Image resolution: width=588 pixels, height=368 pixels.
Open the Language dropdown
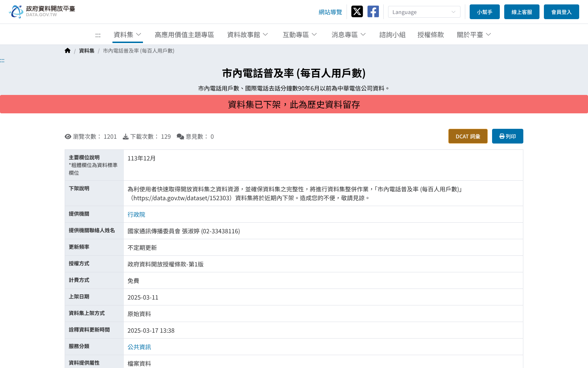point(424,12)
